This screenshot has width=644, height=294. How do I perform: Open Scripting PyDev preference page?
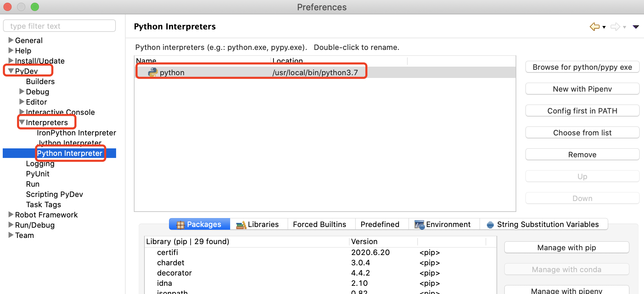click(x=55, y=194)
